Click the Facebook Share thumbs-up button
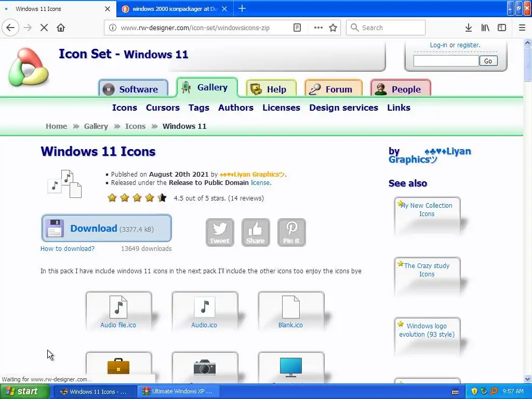The image size is (532, 399). point(256,232)
